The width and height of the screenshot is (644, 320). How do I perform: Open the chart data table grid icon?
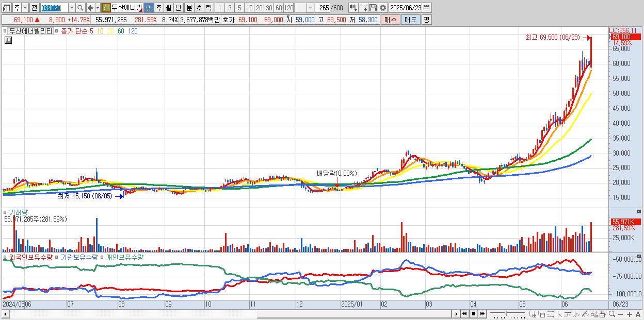8,41
